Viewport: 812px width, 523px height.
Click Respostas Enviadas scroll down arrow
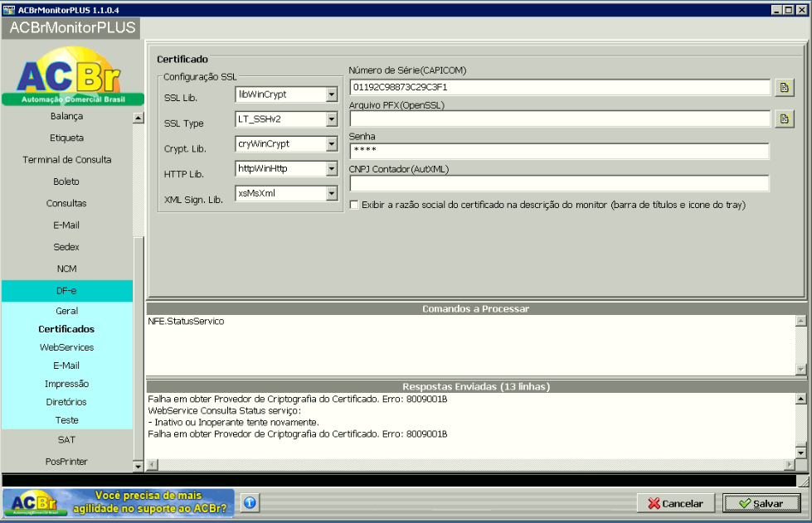pyautogui.click(x=800, y=453)
